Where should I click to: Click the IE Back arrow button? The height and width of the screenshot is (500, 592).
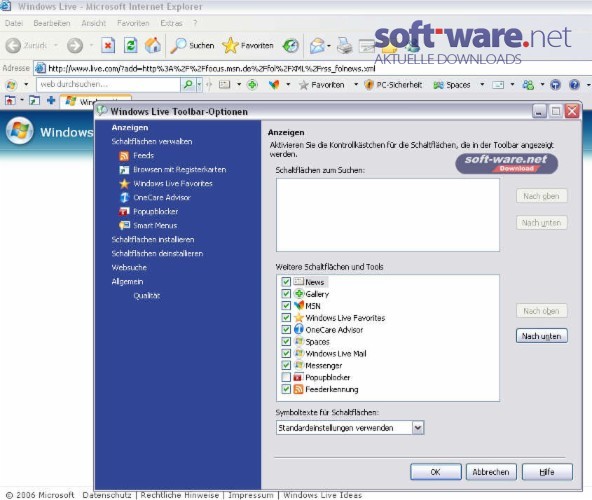[x=14, y=46]
